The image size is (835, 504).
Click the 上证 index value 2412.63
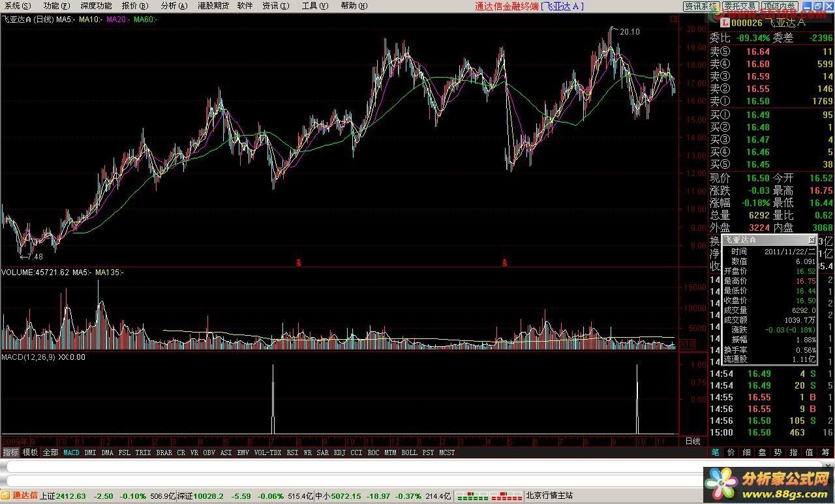[71, 496]
